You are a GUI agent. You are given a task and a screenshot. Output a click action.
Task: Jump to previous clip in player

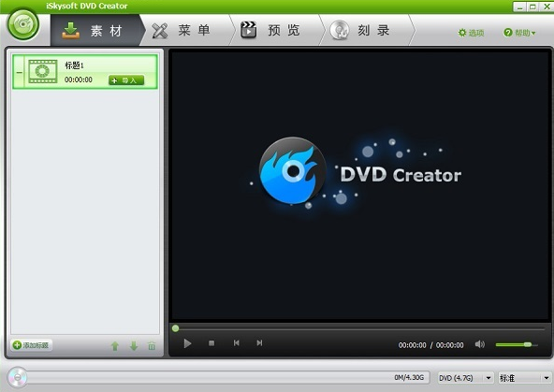click(237, 343)
